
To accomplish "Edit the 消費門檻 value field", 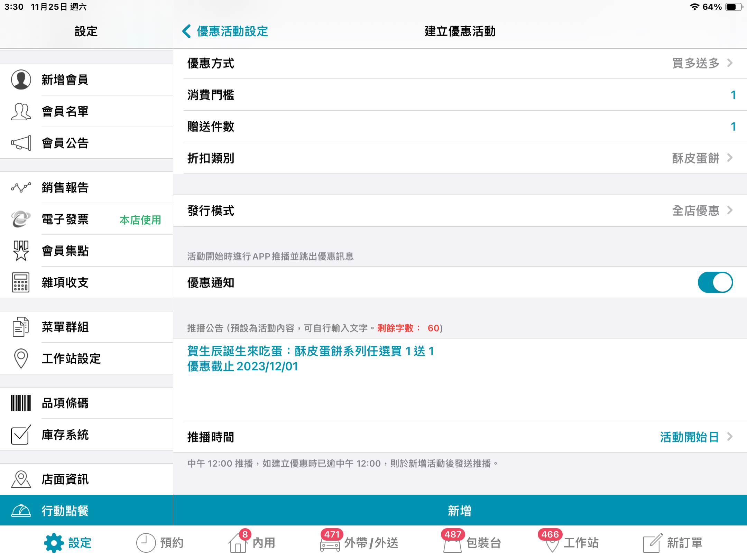I will [x=460, y=95].
